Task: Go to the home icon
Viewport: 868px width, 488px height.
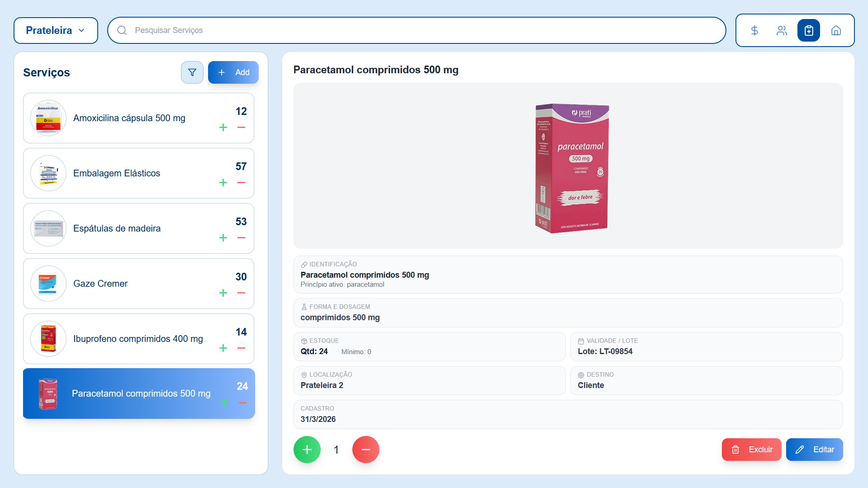Action: click(836, 30)
